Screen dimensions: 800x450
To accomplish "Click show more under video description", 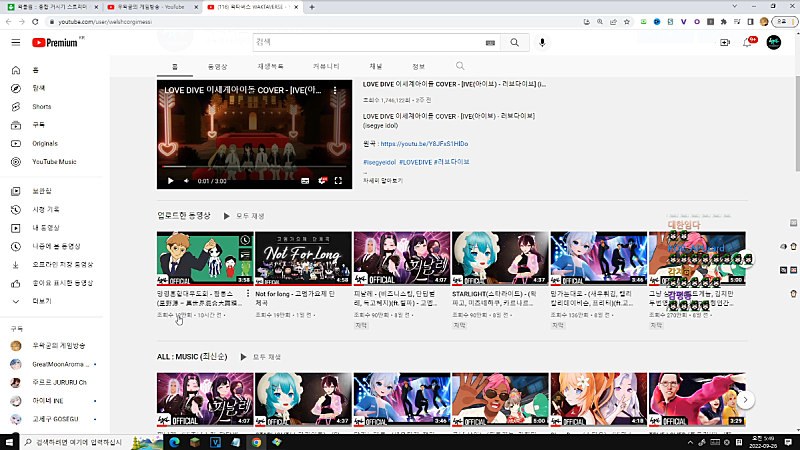I will 383,181.
